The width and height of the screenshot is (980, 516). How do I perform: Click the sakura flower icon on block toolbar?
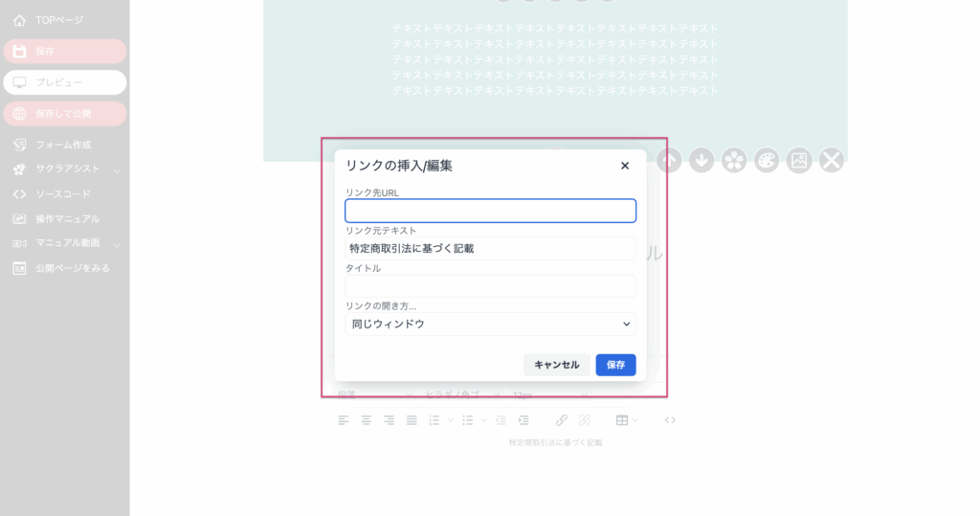pyautogui.click(x=734, y=161)
